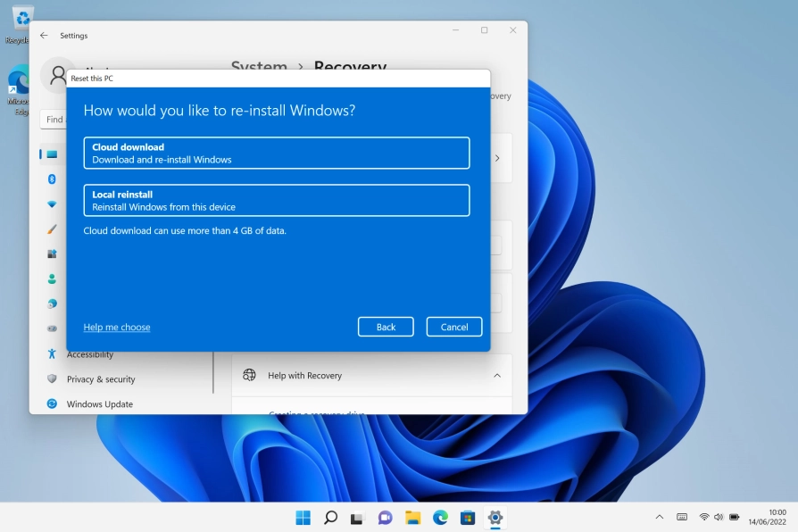
Task: Open Windows Update in the sidebar
Action: pos(101,403)
